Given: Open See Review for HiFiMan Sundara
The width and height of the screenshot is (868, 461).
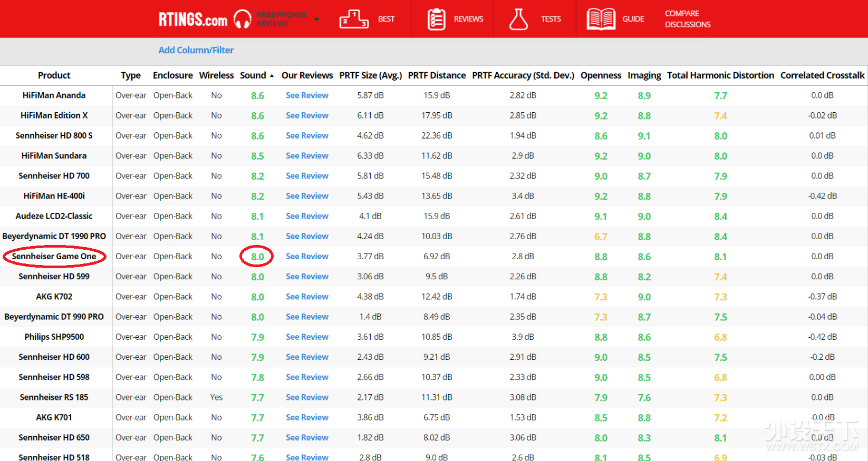Looking at the screenshot, I should (x=307, y=155).
